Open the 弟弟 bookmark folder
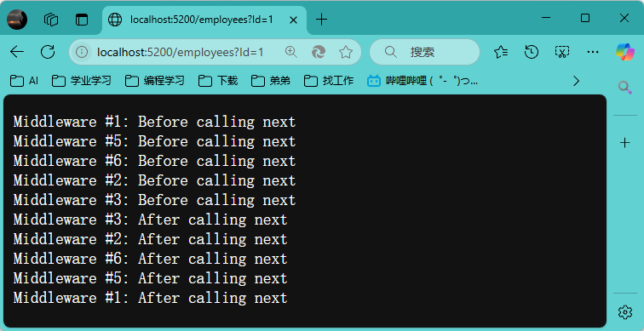644x331 pixels. coord(271,81)
